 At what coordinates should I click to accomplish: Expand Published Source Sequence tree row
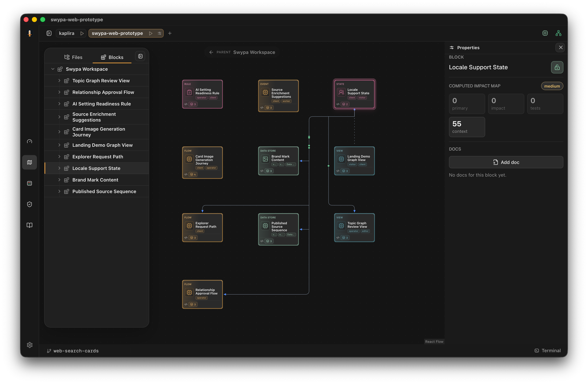coord(59,191)
